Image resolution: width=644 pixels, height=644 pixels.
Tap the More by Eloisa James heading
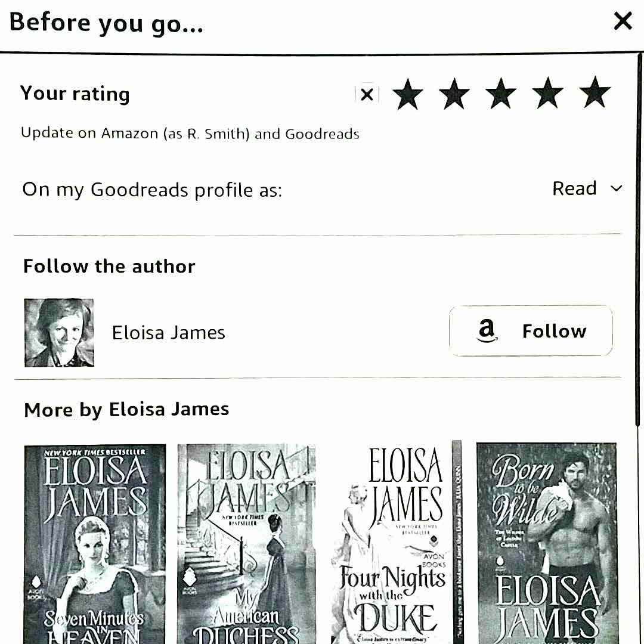126,410
